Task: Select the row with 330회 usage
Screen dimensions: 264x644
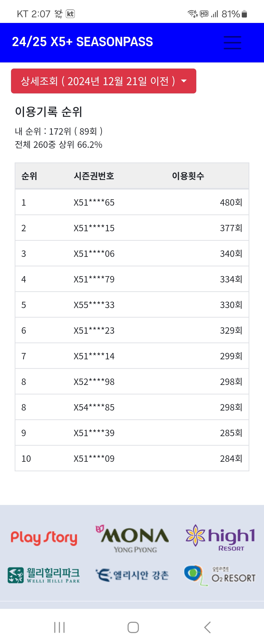Action: 132,305
